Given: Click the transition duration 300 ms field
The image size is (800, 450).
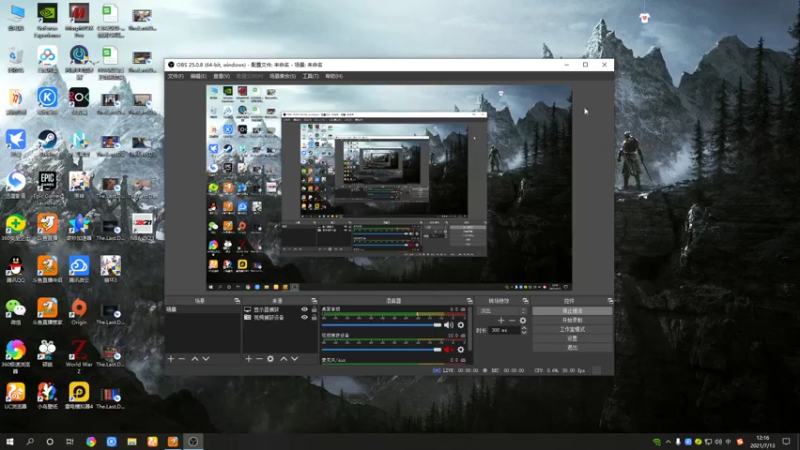Looking at the screenshot, I should pos(504,330).
